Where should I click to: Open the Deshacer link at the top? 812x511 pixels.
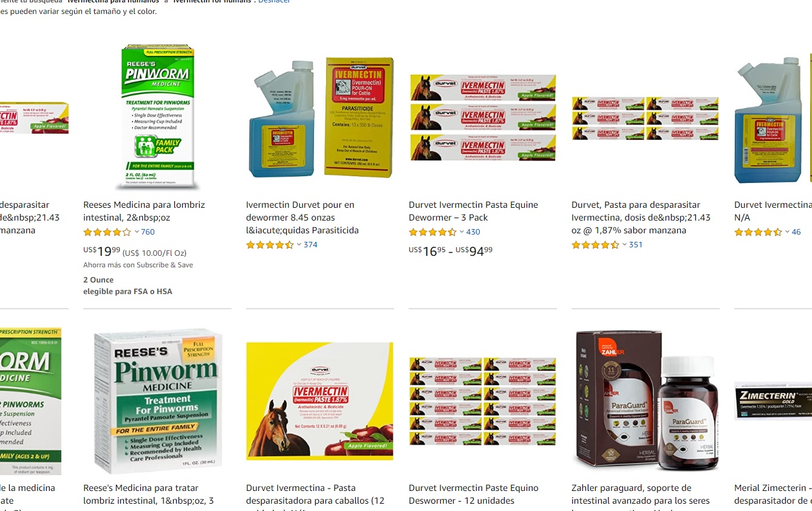[274, 2]
